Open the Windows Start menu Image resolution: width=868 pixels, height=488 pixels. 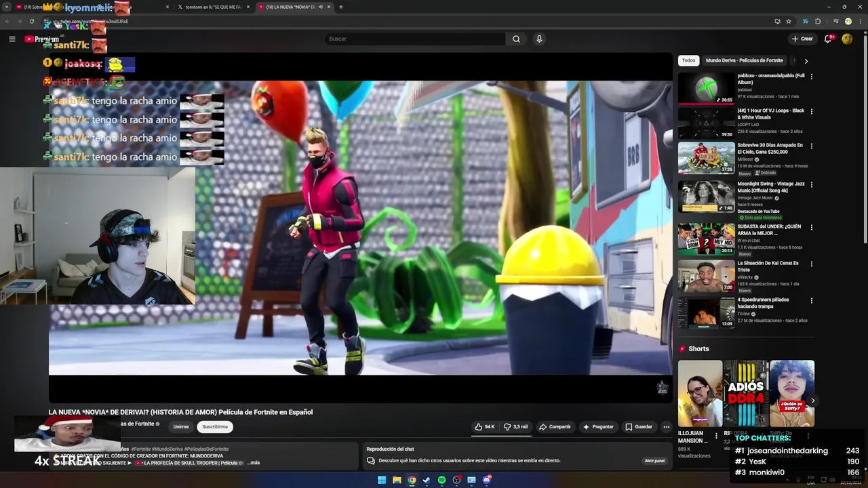[382, 481]
